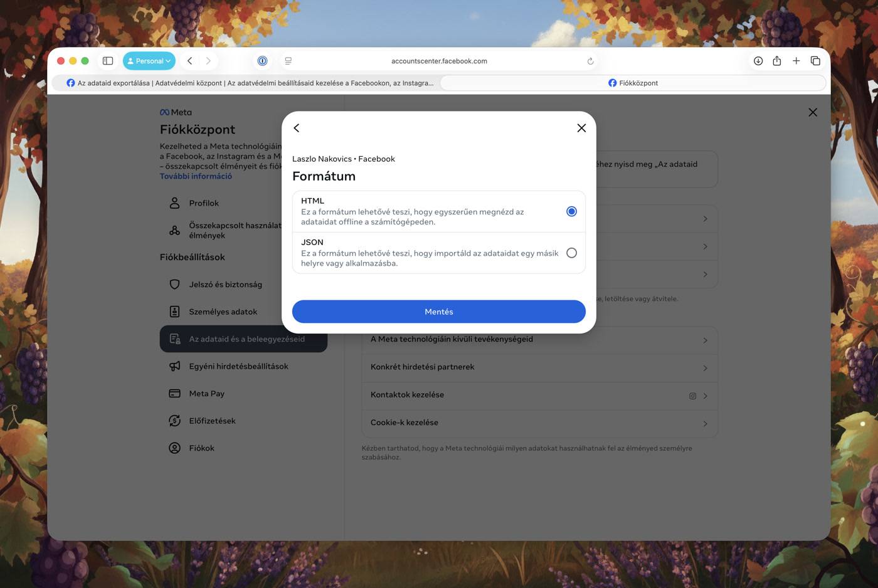
Task: Open the Safari downloads icon
Action: point(758,61)
